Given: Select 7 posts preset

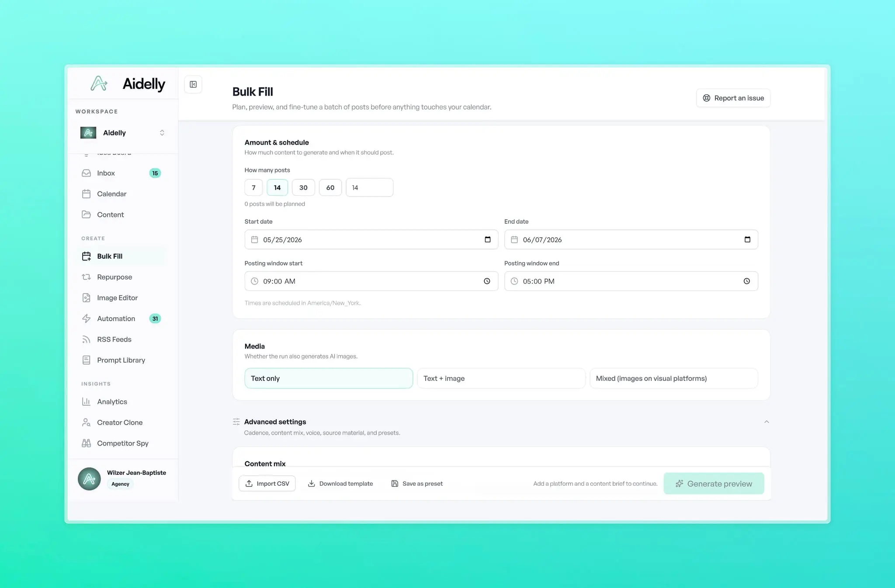Looking at the screenshot, I should (x=253, y=187).
